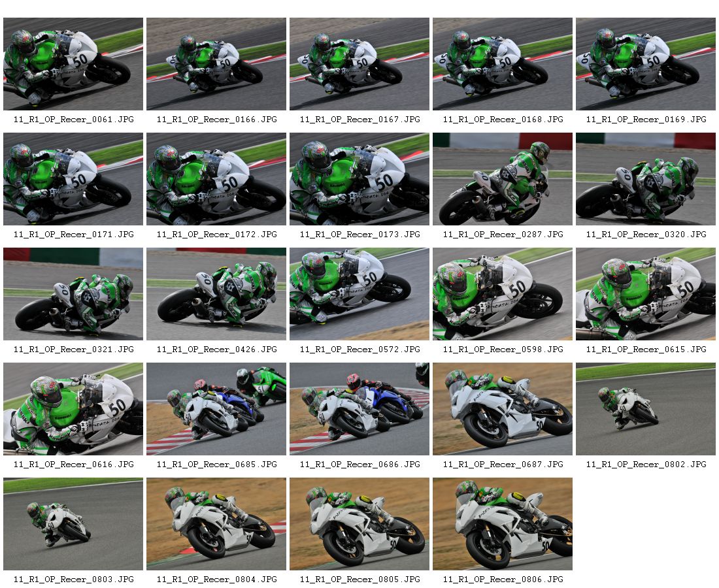Viewport: 719px width, 588px height.
Task: Open image 11_R1_OP_Recer_0173.JPG
Action: 359,179
